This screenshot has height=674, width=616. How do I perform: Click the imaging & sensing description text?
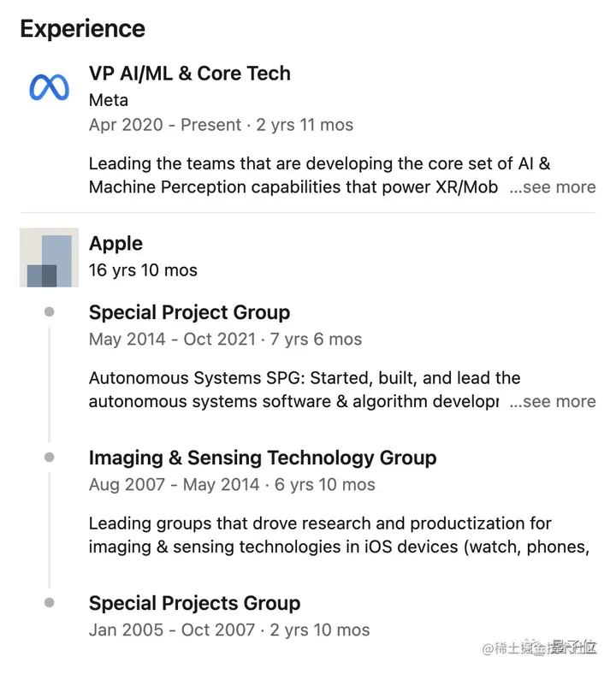point(339,535)
